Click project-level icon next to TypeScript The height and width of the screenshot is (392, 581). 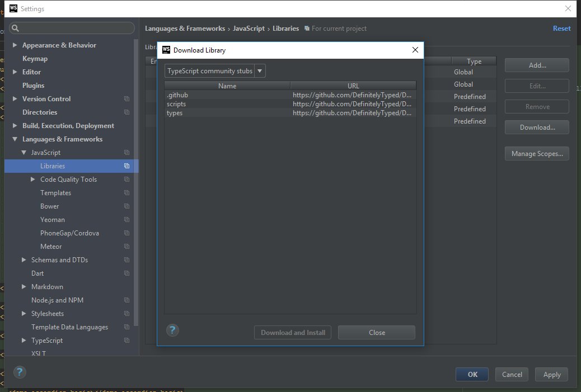126,341
